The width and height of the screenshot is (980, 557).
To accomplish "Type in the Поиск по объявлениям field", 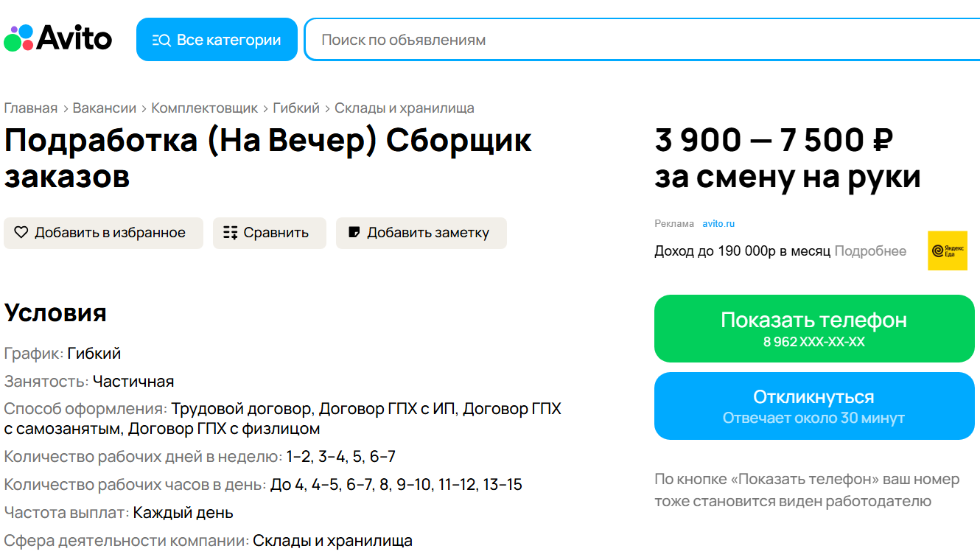I will coord(641,40).
